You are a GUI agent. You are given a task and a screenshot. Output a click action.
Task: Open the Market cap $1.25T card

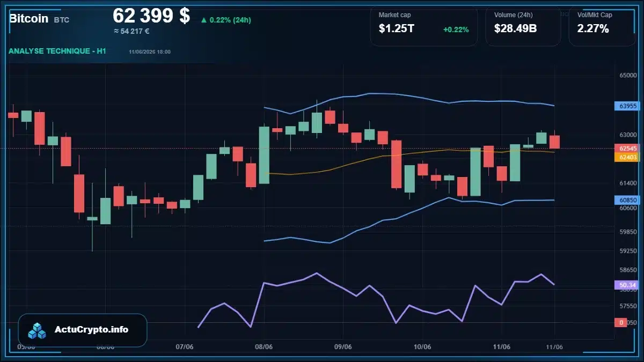tap(423, 26)
